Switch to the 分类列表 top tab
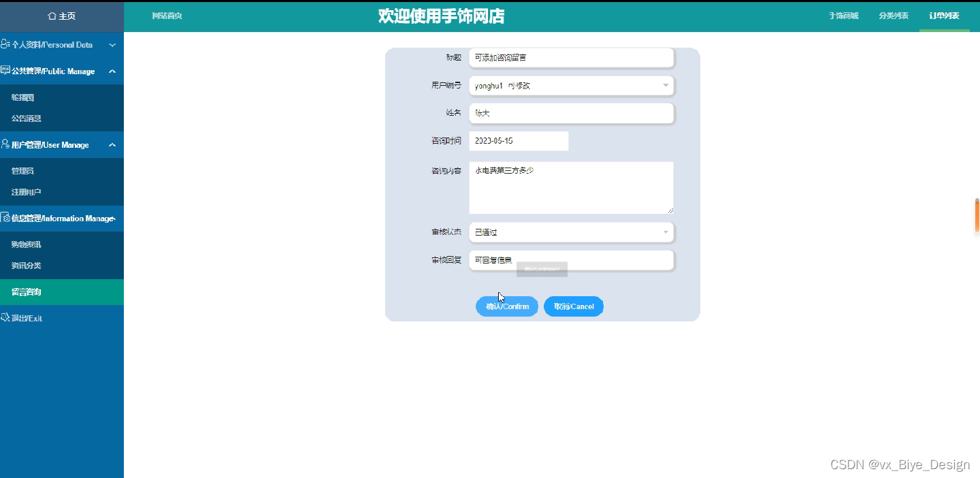The image size is (980, 478). [x=894, y=16]
